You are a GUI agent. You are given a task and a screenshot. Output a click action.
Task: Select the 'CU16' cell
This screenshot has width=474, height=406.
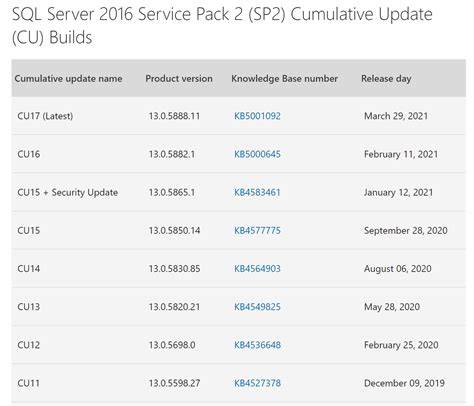pyautogui.click(x=29, y=154)
